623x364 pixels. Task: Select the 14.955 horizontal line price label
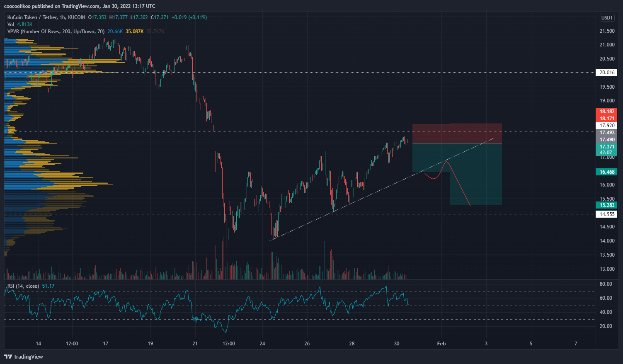[607, 214]
